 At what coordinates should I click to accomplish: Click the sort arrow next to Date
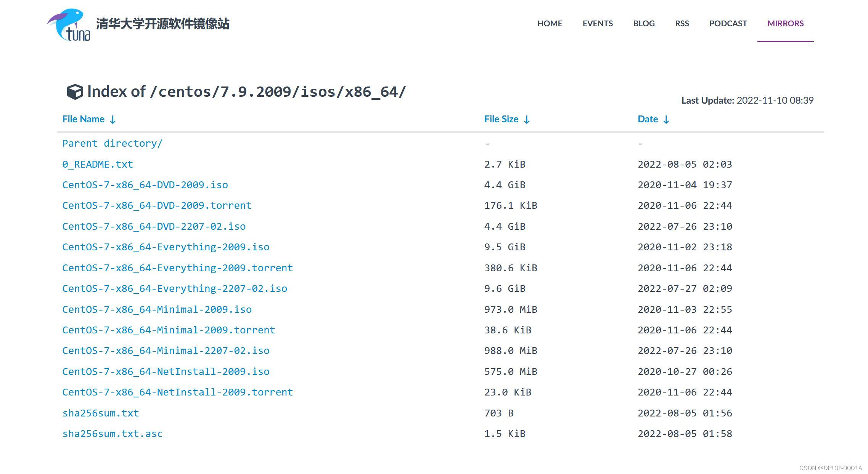pyautogui.click(x=666, y=120)
